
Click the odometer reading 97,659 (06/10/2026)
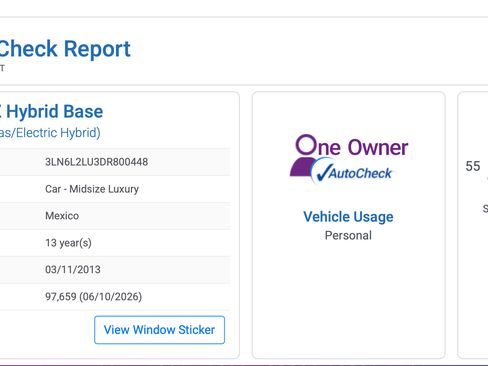[x=93, y=296]
